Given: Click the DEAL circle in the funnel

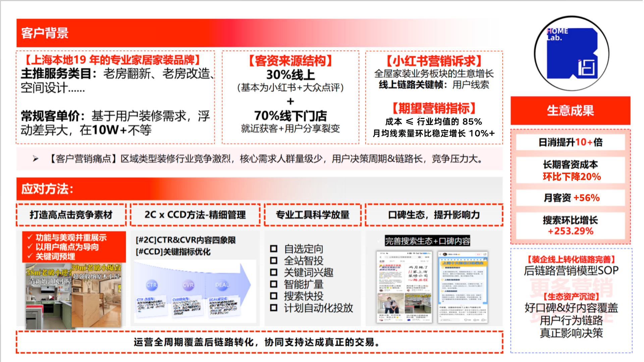Looking at the screenshot, I should (222, 285).
